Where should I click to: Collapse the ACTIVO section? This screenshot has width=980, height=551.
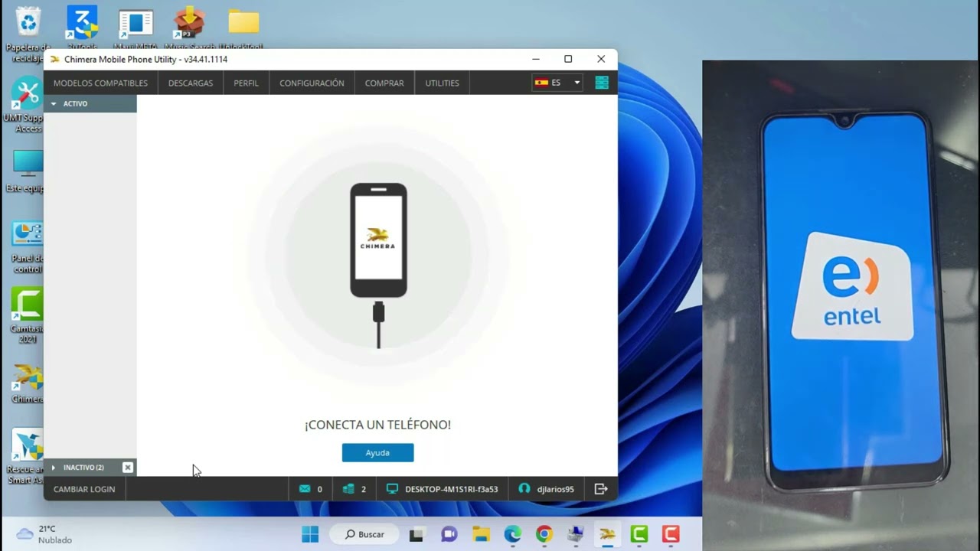tap(90, 103)
